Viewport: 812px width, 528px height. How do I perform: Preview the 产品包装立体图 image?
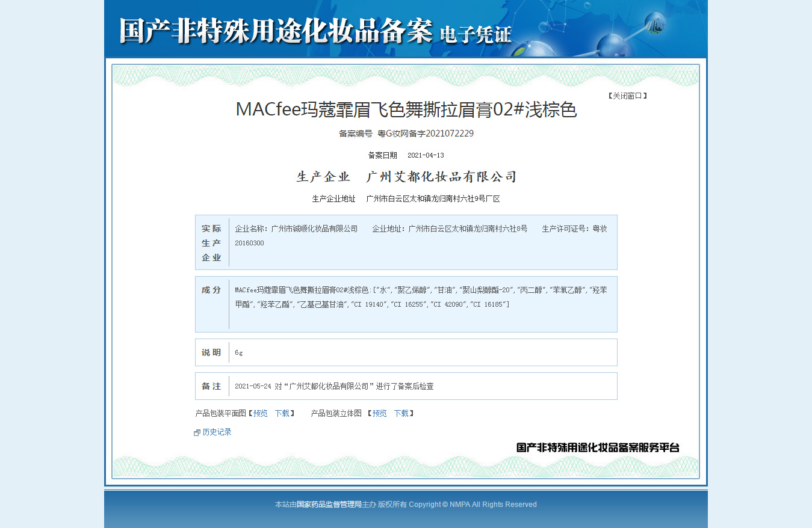tap(379, 413)
